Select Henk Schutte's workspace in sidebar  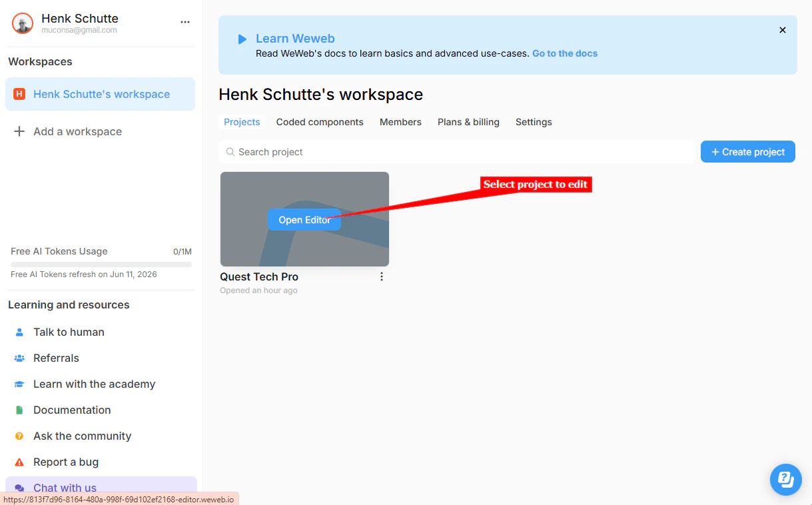pos(100,94)
